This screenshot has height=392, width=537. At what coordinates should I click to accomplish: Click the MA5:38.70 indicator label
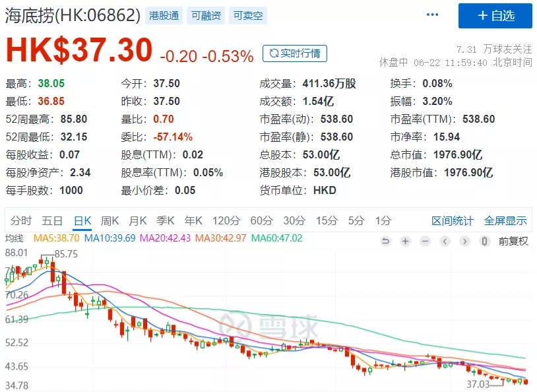[57, 238]
